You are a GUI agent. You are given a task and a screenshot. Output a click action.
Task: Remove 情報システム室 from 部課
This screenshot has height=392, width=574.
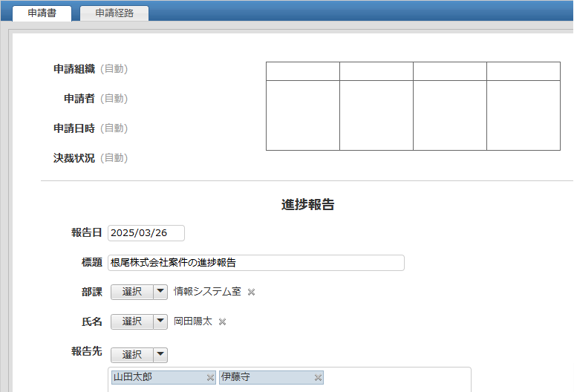251,292
